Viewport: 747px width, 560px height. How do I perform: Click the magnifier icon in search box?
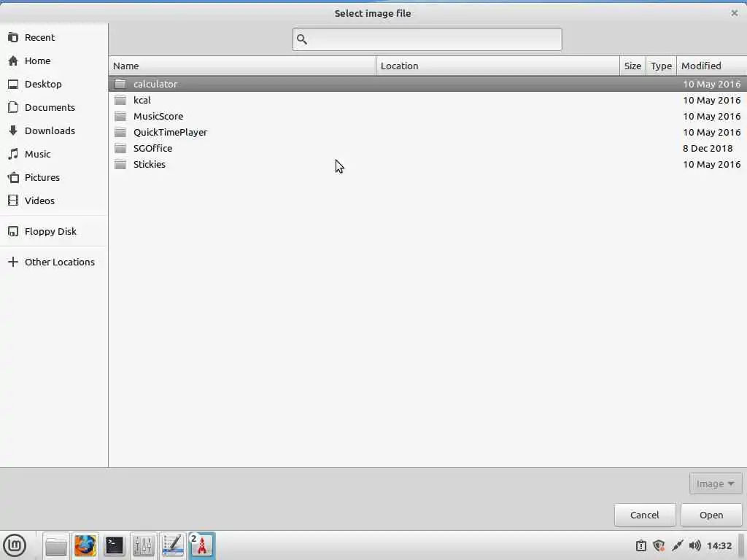302,39
